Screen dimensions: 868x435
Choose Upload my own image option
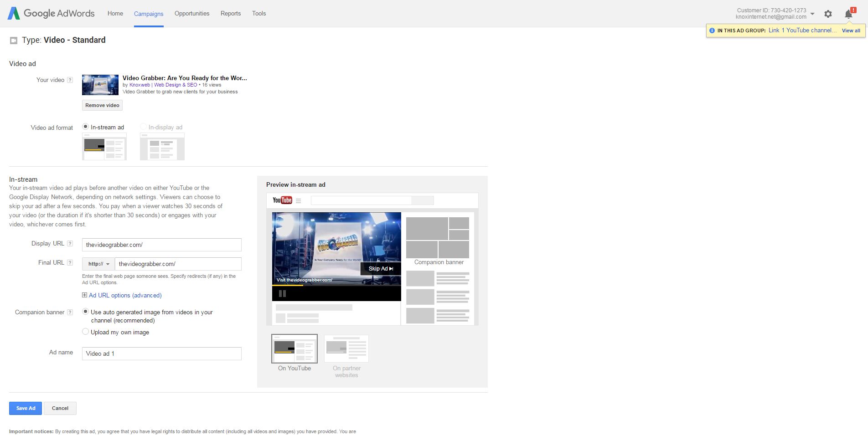(85, 332)
